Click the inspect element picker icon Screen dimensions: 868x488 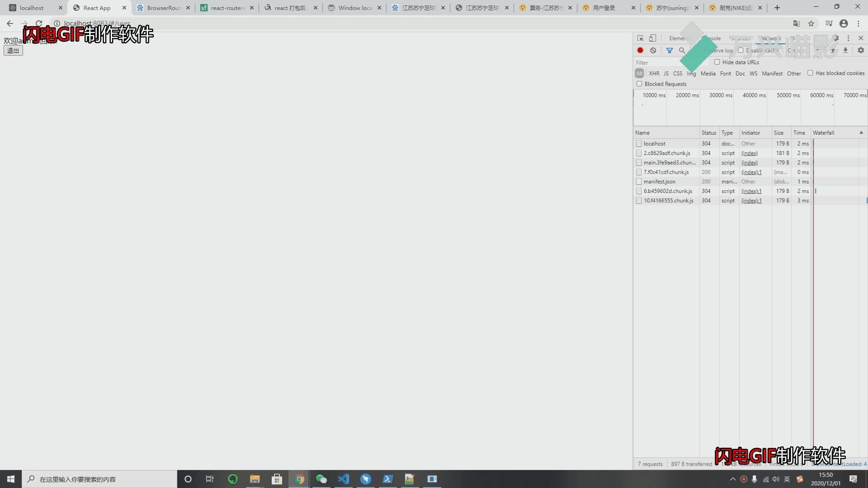tap(640, 38)
